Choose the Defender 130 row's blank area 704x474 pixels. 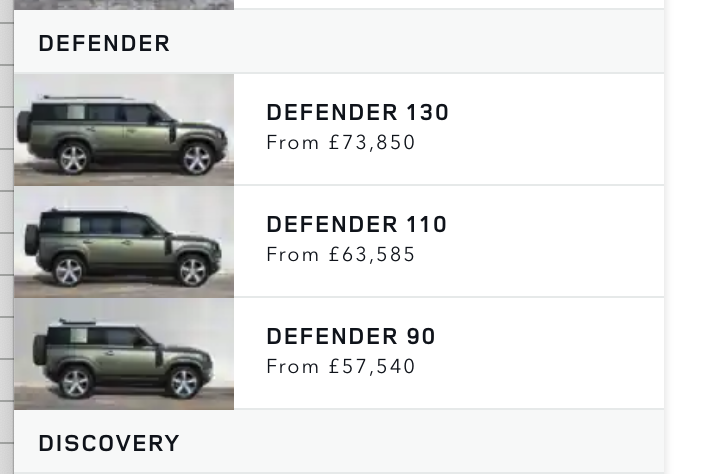point(552,129)
